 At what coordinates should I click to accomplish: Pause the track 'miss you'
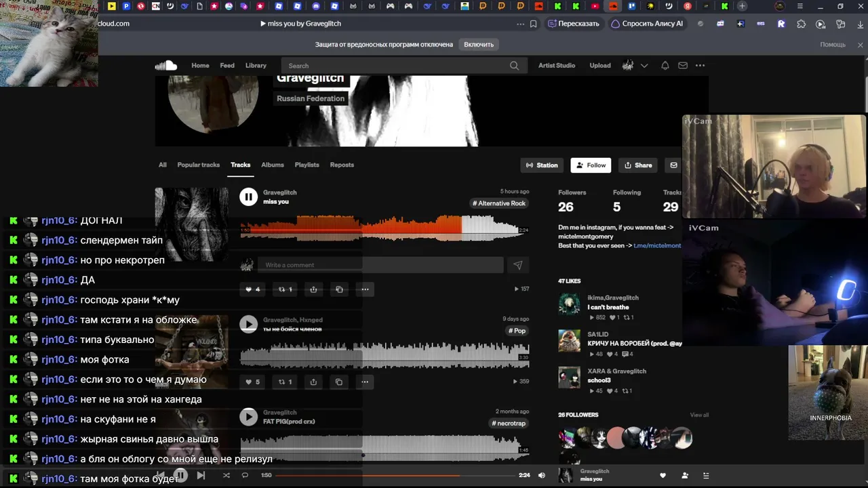tap(248, 197)
